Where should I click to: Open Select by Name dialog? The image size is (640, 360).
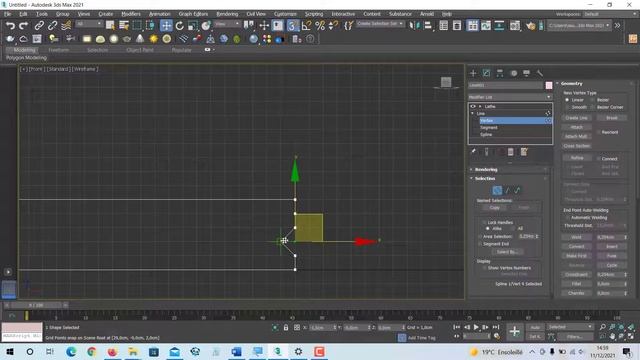[x=124, y=26]
